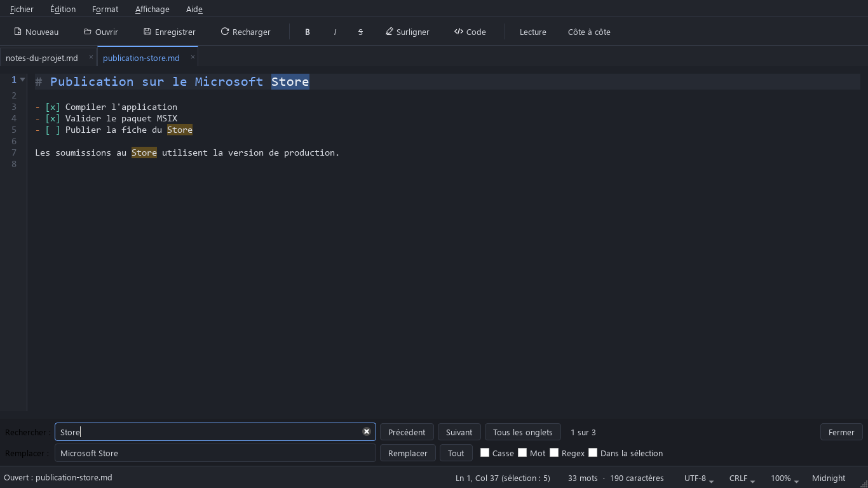The image size is (868, 488).
Task: Highlight text with Surligner
Action: point(407,32)
